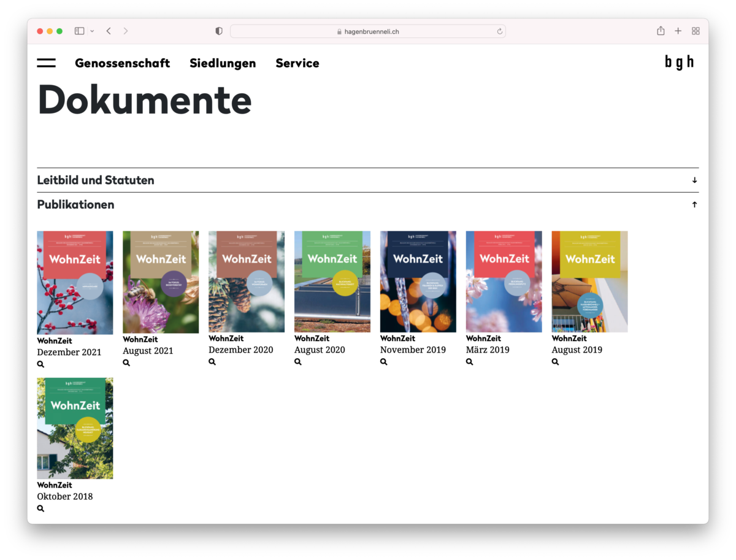Click Safari share icon
Screen dimensions: 736x560
click(661, 31)
